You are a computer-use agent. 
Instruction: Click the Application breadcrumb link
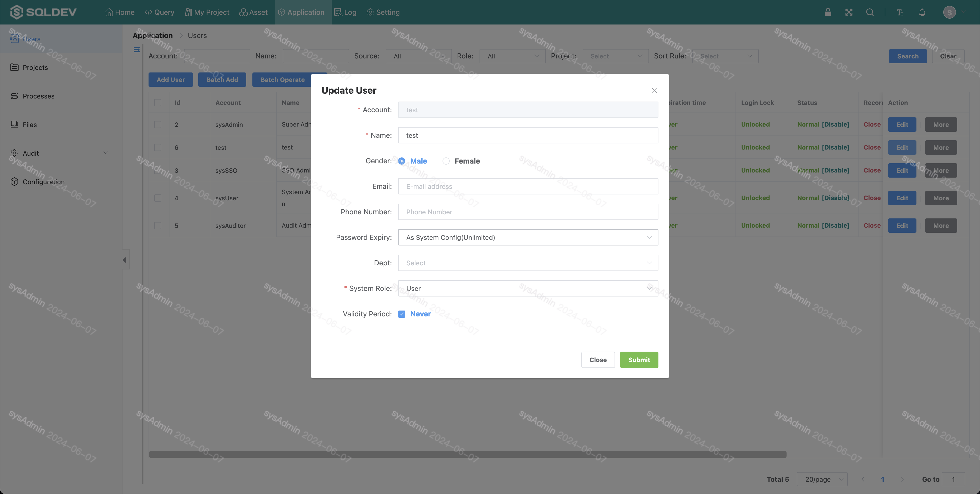(x=153, y=35)
